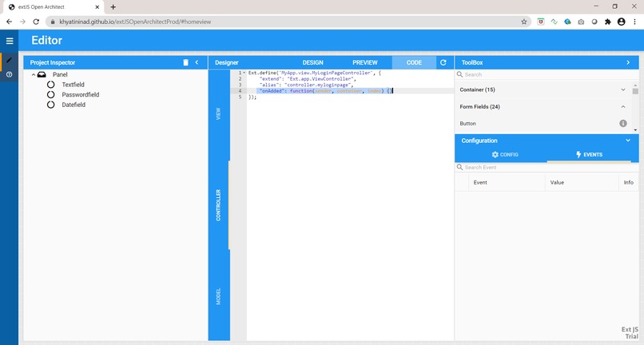Click the browser forward arrow
The height and width of the screenshot is (345, 644).
[x=22, y=22]
